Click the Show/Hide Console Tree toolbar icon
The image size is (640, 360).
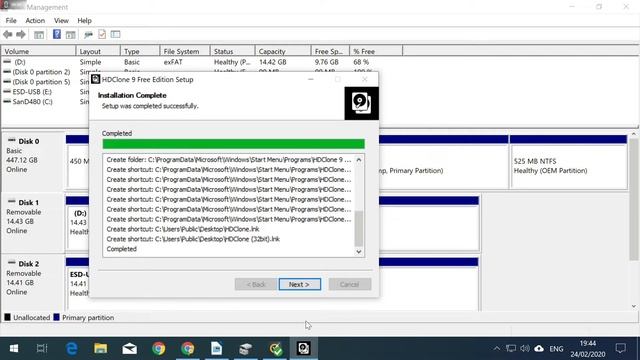(39, 35)
